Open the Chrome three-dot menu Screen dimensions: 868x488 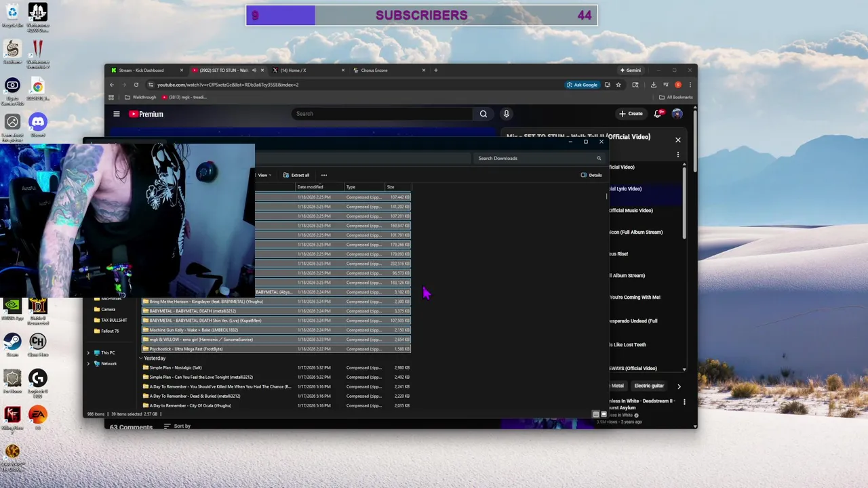tap(690, 85)
